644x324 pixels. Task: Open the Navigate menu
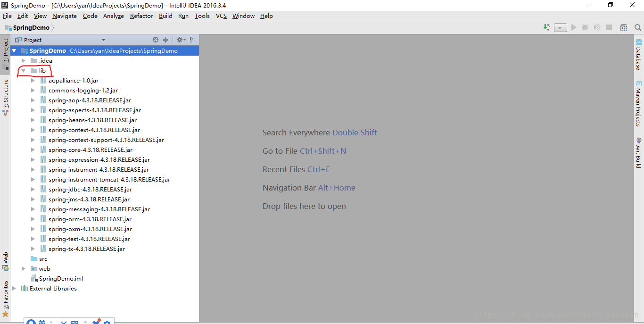click(x=65, y=16)
